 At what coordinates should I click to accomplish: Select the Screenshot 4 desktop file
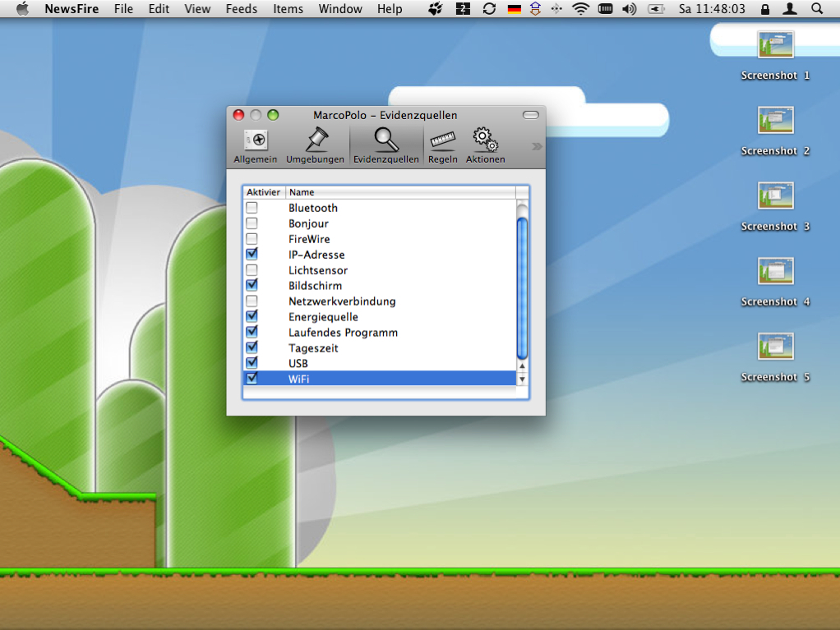[x=775, y=282]
